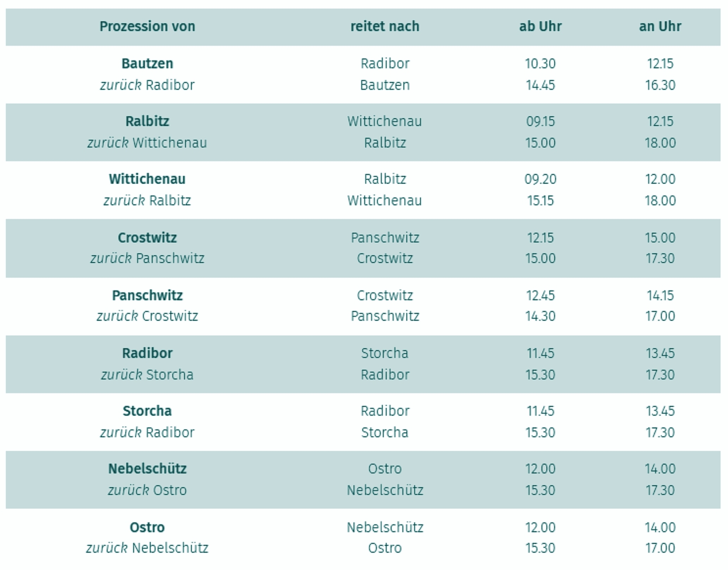
Task: Click the 'Prozession von' column header
Action: coord(147,26)
